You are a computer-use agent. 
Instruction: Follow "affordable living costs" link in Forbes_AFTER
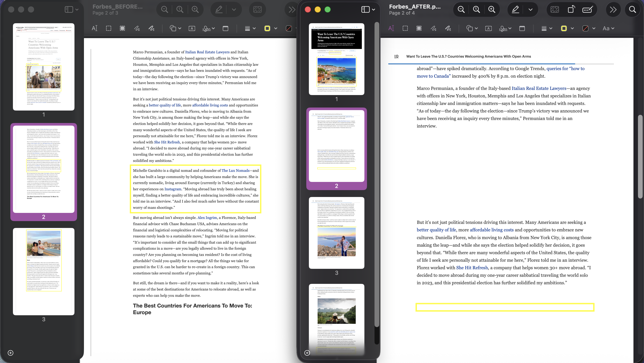tap(491, 230)
